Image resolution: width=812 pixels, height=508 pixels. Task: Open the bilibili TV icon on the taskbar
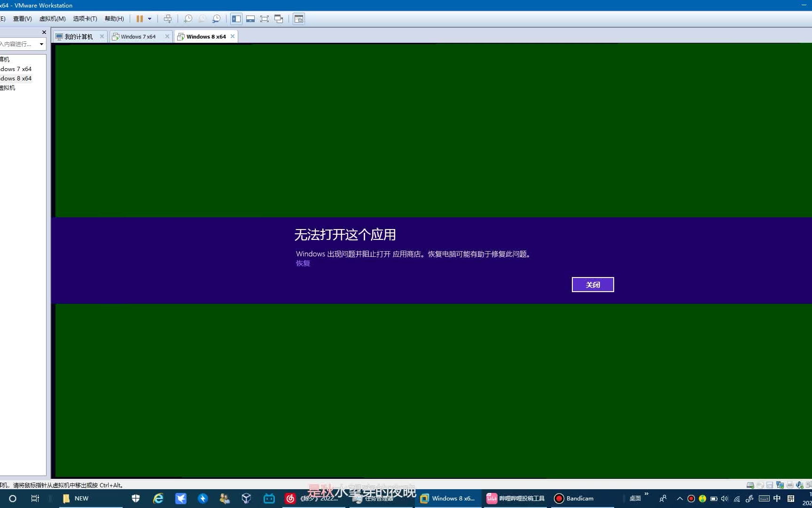269,499
